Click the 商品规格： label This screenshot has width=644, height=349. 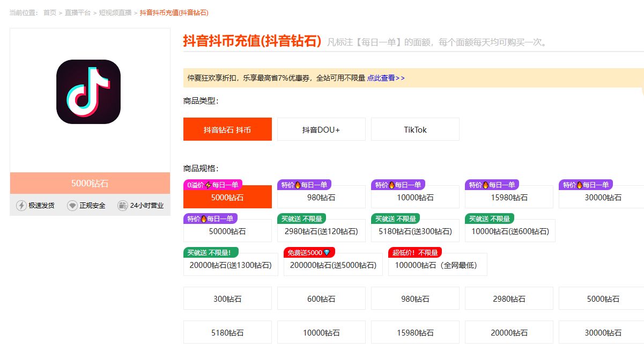coord(201,169)
